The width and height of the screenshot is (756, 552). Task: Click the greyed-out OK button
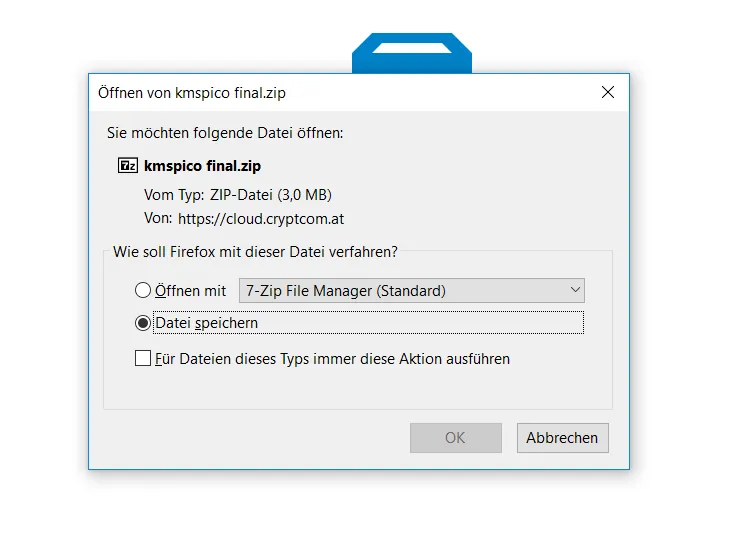tap(456, 438)
